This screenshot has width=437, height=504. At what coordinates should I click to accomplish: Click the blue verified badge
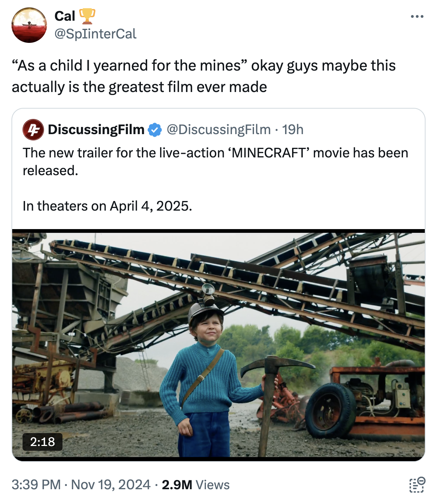(155, 130)
